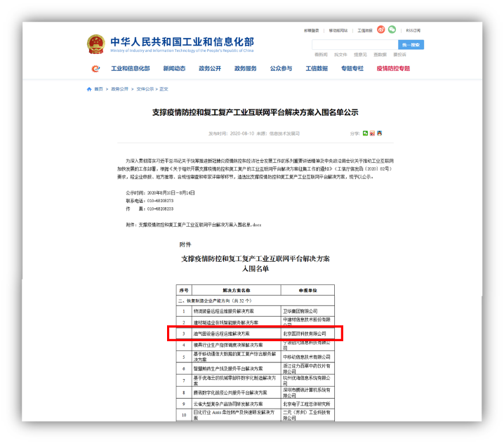Click the 申报单位 table header

click(x=307, y=290)
